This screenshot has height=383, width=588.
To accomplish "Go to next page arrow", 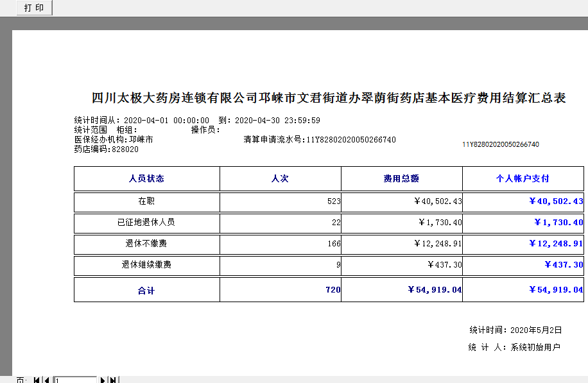I will 103,380.
